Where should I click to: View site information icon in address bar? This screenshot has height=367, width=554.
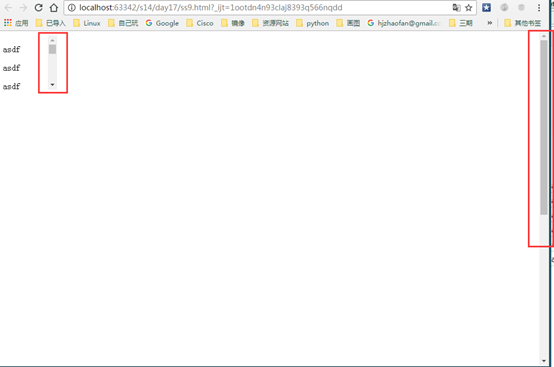click(x=72, y=7)
